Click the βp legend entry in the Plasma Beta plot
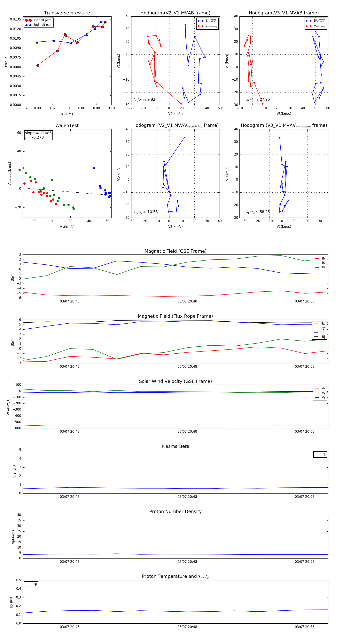351x644 pixels. (320, 454)
